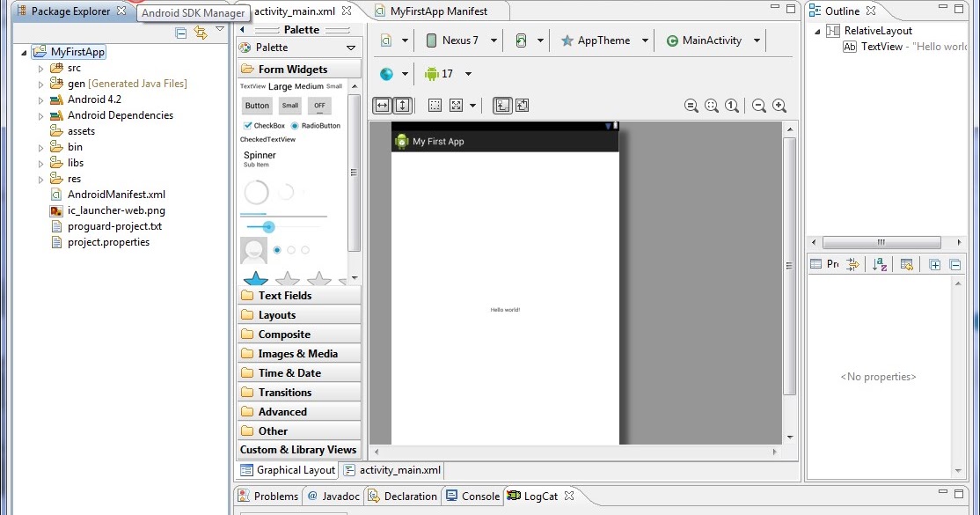Viewport: 980px width, 515px height.
Task: Pick the CheckBox widget in palette
Action: 265,125
